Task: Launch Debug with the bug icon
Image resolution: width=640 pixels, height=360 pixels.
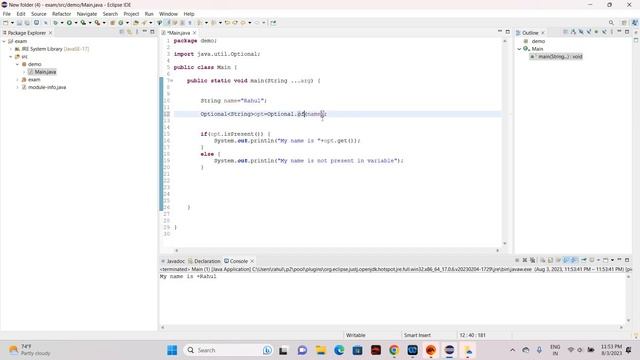Action: tap(55, 23)
